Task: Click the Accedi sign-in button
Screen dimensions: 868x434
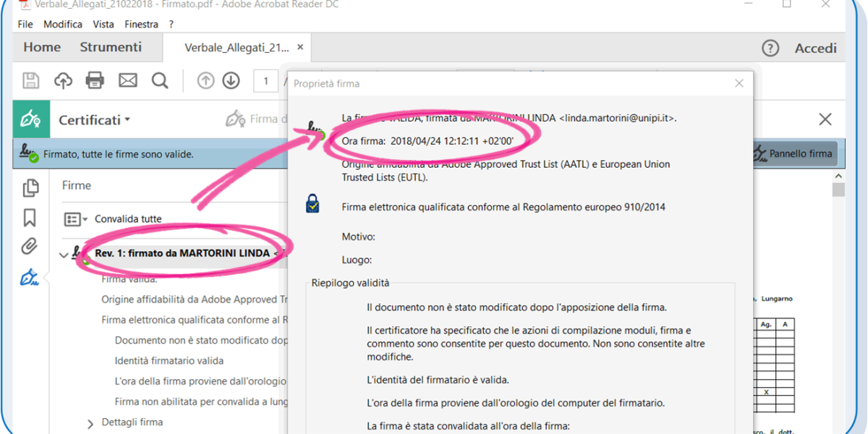Action: pyautogui.click(x=816, y=48)
